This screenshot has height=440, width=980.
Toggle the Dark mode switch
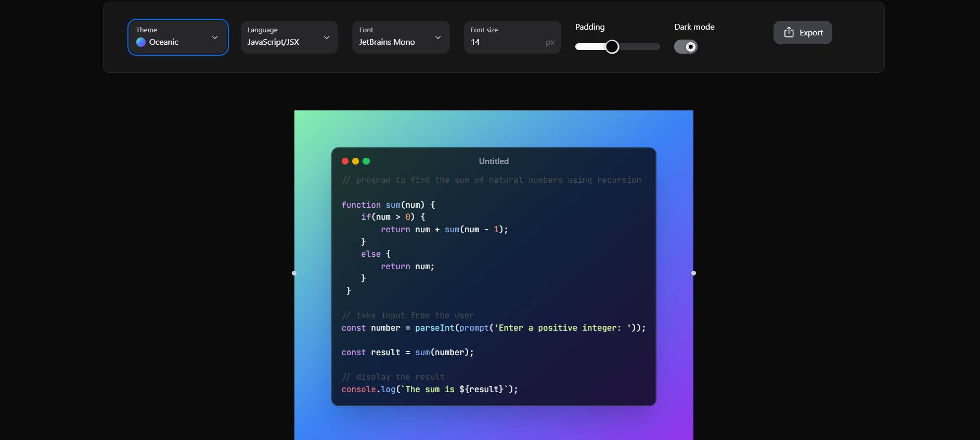point(686,47)
